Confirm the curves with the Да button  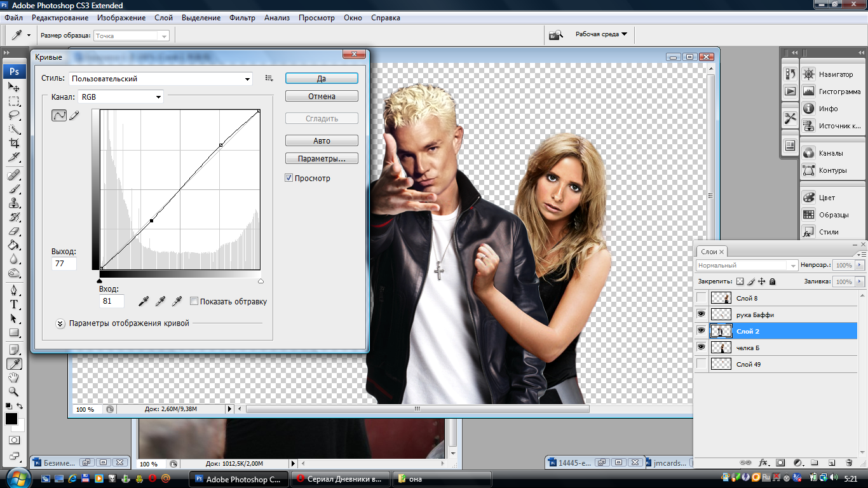click(322, 78)
